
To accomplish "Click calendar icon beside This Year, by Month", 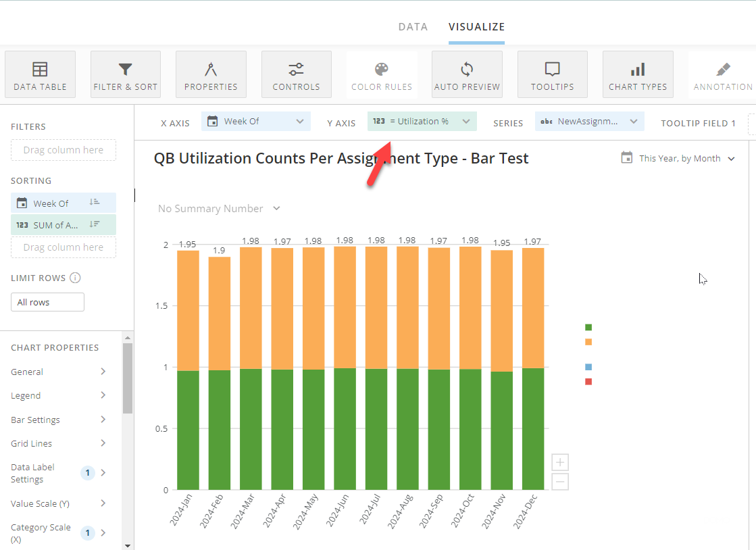I will click(626, 157).
